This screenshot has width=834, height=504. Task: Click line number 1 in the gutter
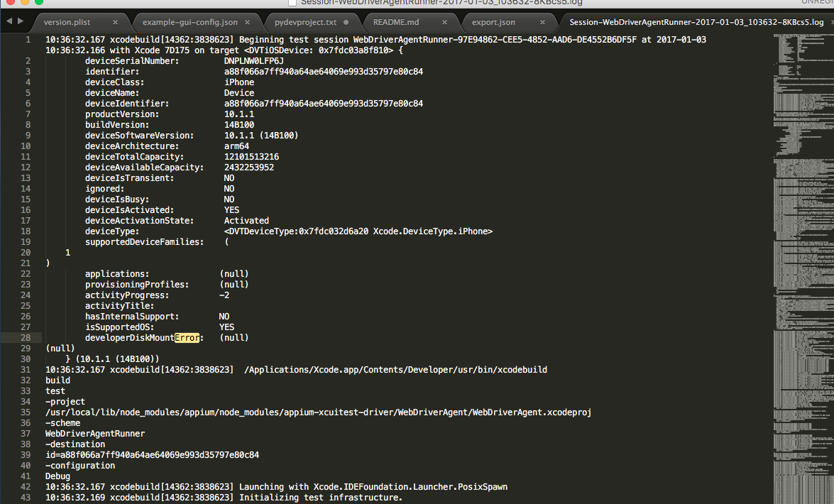pyautogui.click(x=28, y=40)
